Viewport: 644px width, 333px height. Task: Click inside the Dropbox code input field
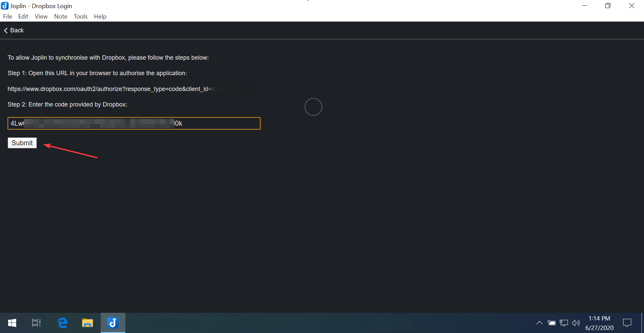click(134, 123)
